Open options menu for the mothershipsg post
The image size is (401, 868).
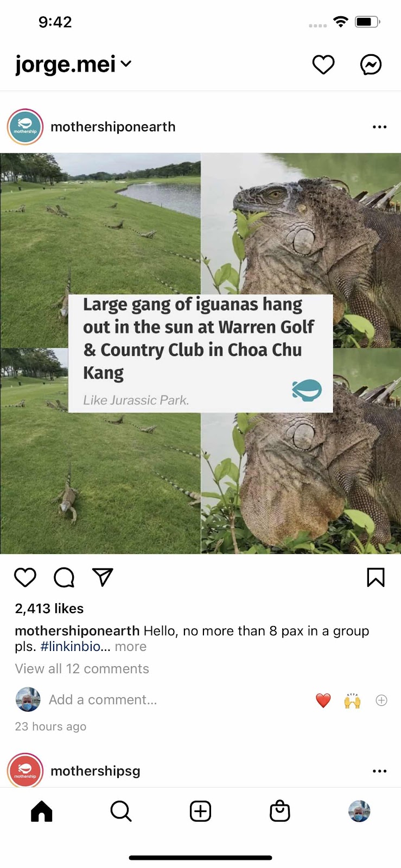coord(379,771)
